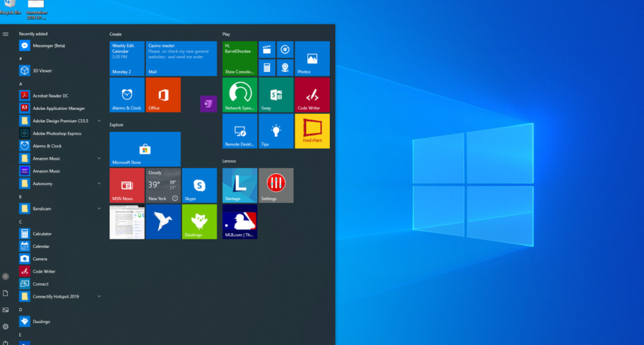
Task: Click the 'Create' tile group header
Action: (116, 34)
